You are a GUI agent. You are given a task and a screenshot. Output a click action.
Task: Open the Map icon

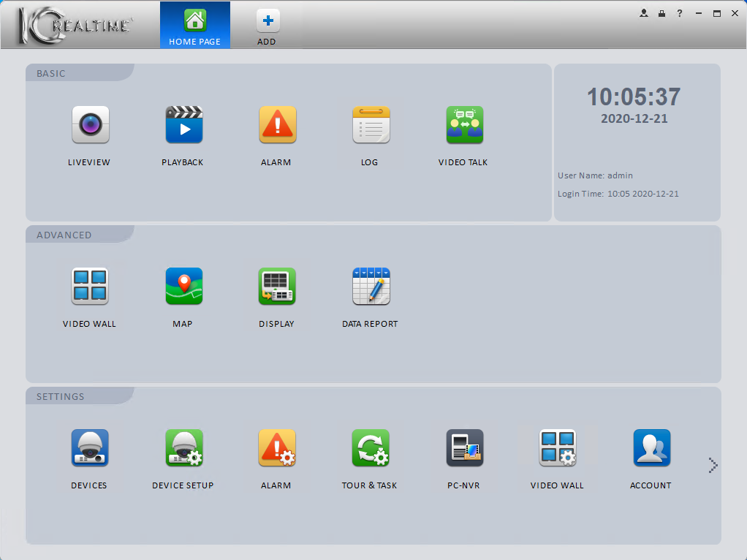tap(184, 286)
